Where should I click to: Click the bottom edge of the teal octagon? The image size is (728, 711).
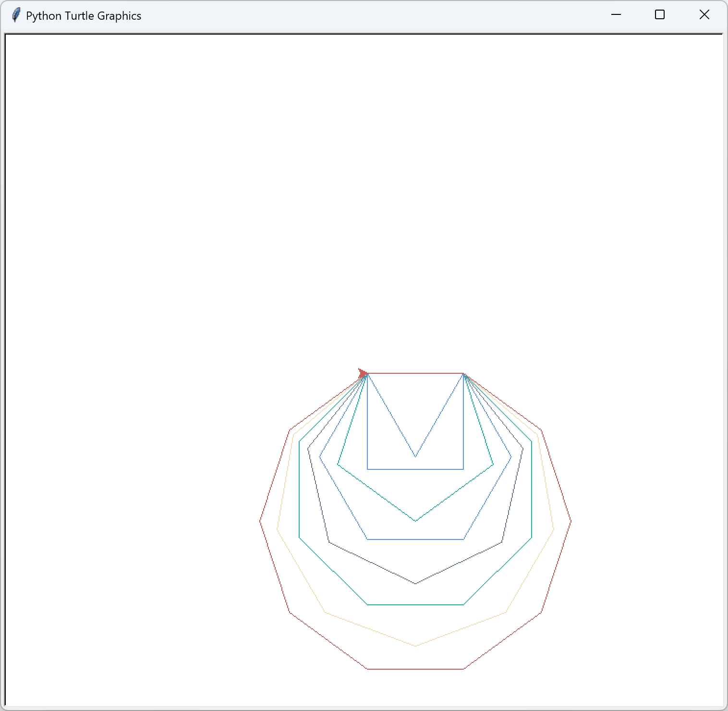pos(415,604)
